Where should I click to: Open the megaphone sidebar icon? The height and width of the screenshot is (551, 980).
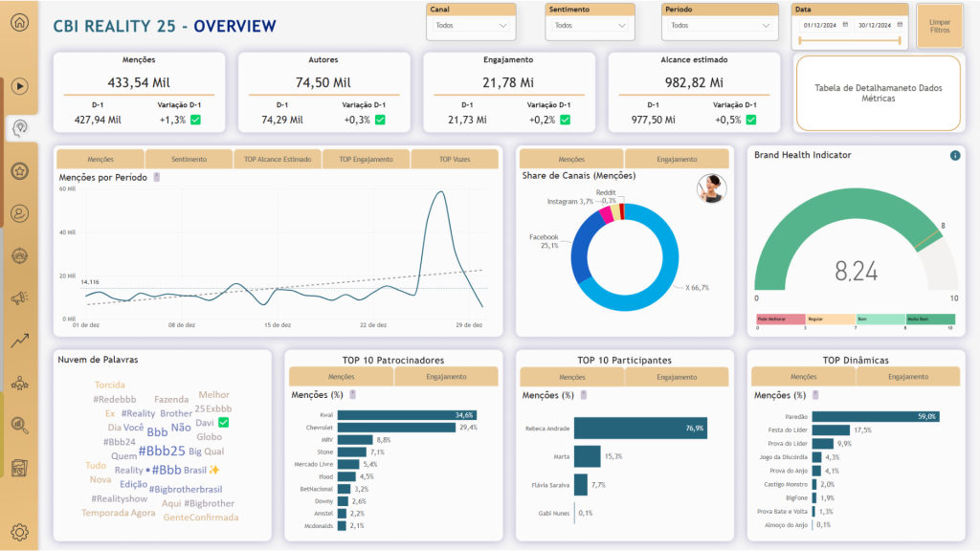[x=20, y=298]
